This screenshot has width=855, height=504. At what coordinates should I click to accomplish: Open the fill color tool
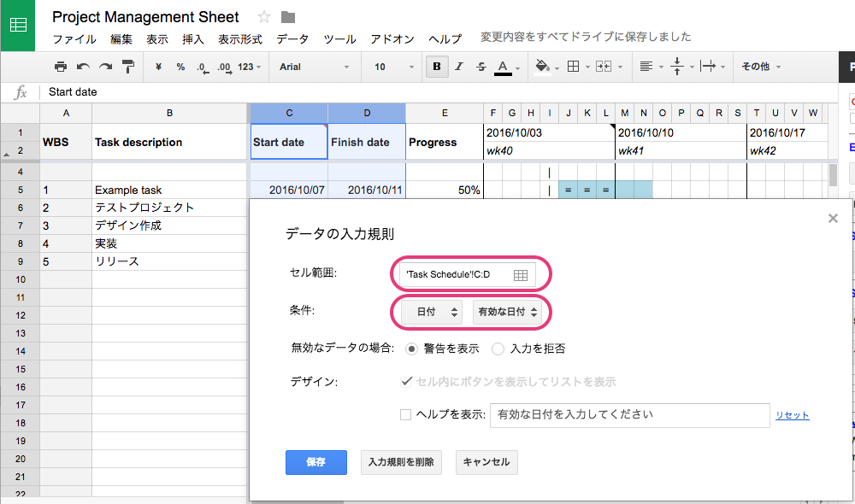pyautogui.click(x=541, y=66)
